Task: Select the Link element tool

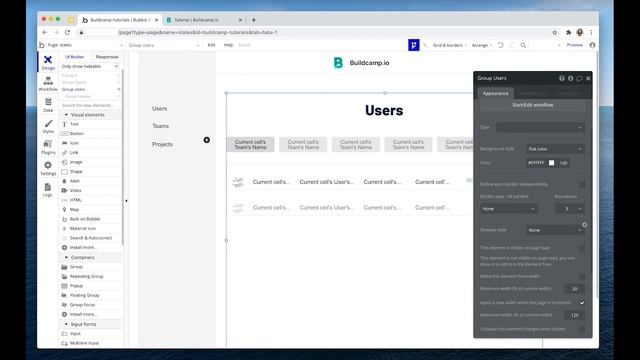Action: (x=74, y=152)
